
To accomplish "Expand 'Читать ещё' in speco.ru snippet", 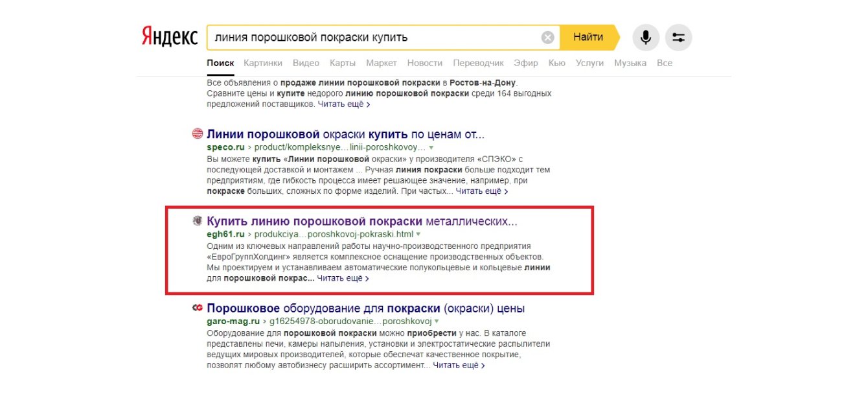I will tap(482, 191).
